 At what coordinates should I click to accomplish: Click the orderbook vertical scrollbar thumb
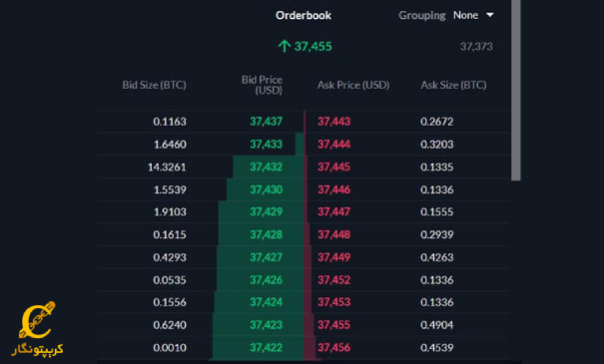pos(516,90)
